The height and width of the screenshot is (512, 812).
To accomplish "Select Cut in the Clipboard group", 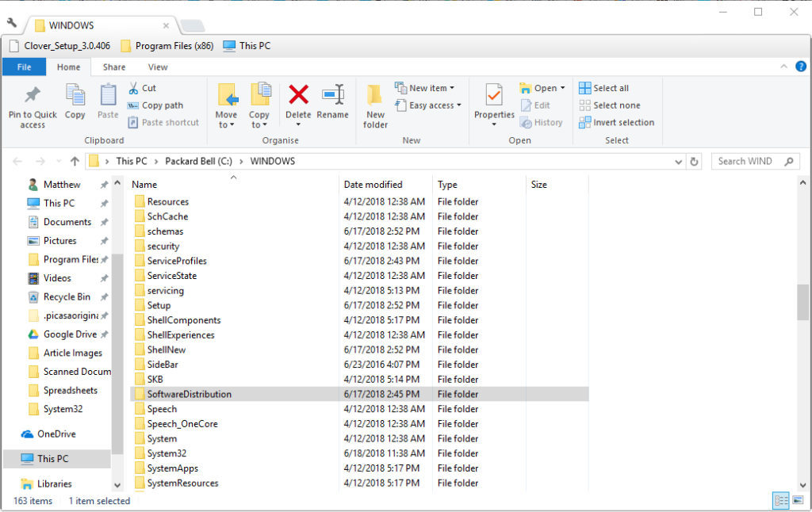I will [x=143, y=88].
